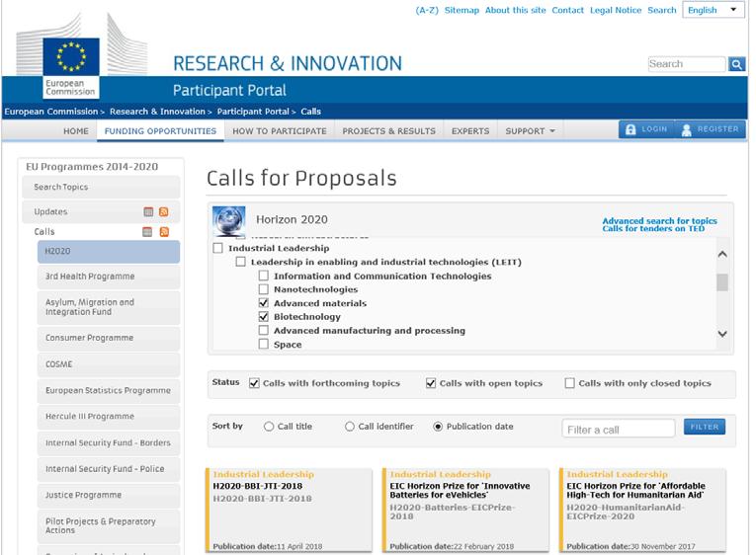The image size is (756, 555).
Task: Click the blue search magnifier icon
Action: point(736,64)
